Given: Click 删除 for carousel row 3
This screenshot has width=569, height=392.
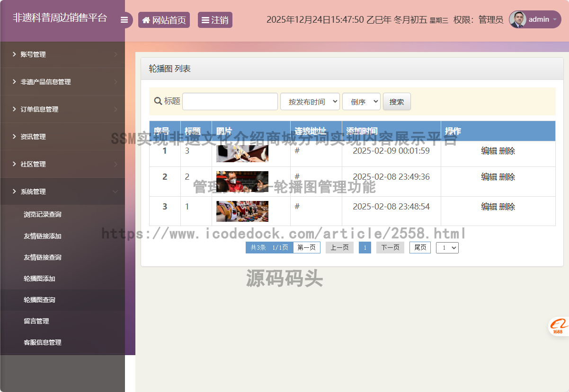Looking at the screenshot, I should (x=507, y=207).
